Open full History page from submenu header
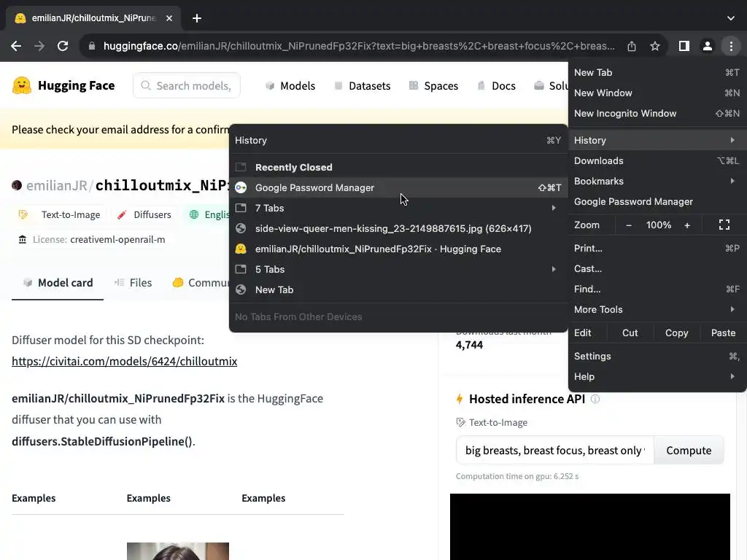Screen dimensions: 747x560 (398, 141)
